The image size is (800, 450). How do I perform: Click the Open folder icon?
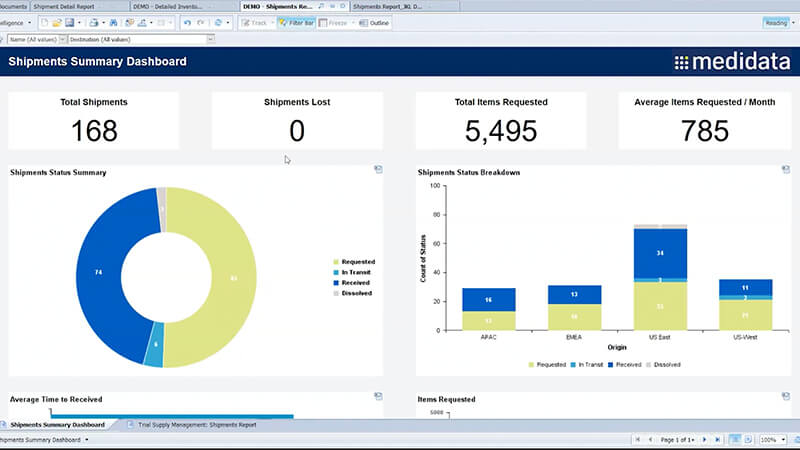(x=57, y=23)
